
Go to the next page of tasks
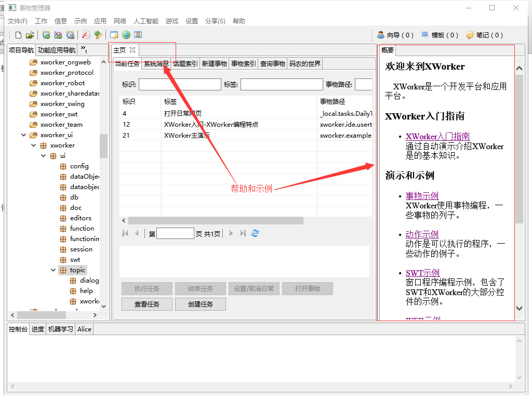(231, 233)
